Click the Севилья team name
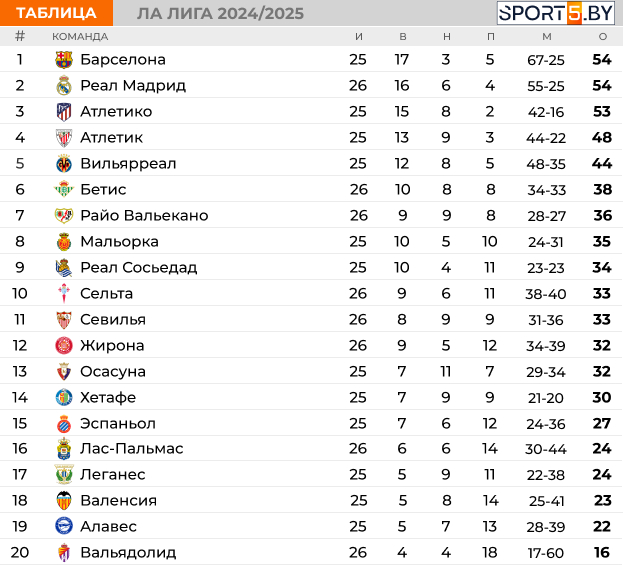The height and width of the screenshot is (565, 623). click(113, 319)
